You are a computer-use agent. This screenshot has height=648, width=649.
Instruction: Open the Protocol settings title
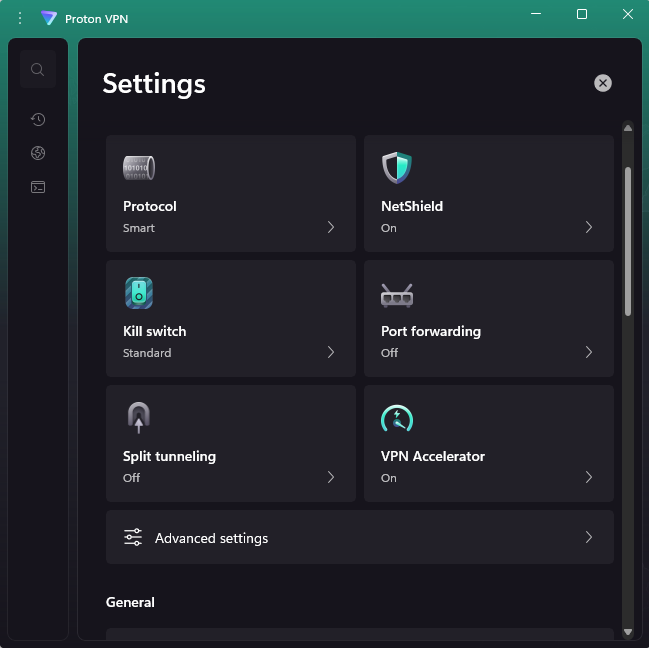click(x=150, y=206)
